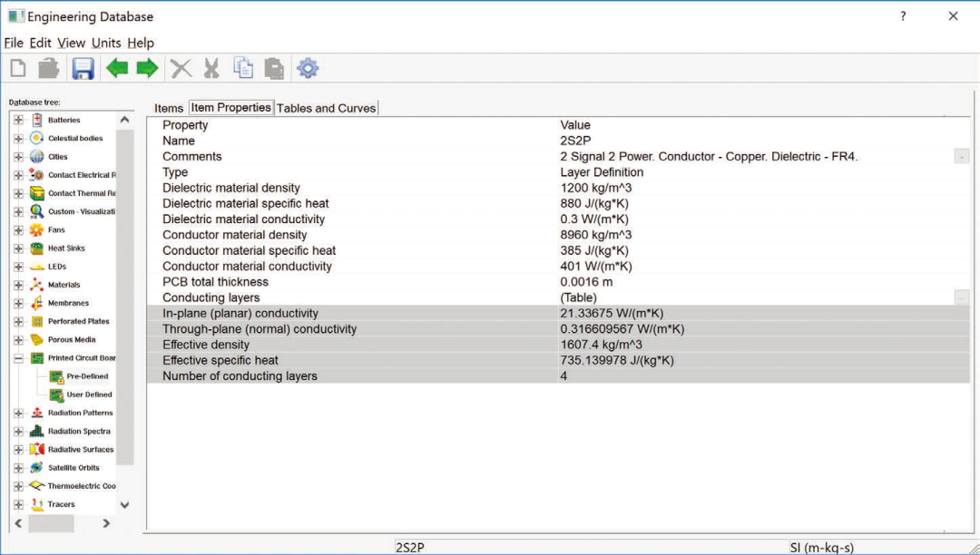Expand the Contact Thermal Resistances node
The width and height of the screenshot is (980, 555).
(18, 193)
